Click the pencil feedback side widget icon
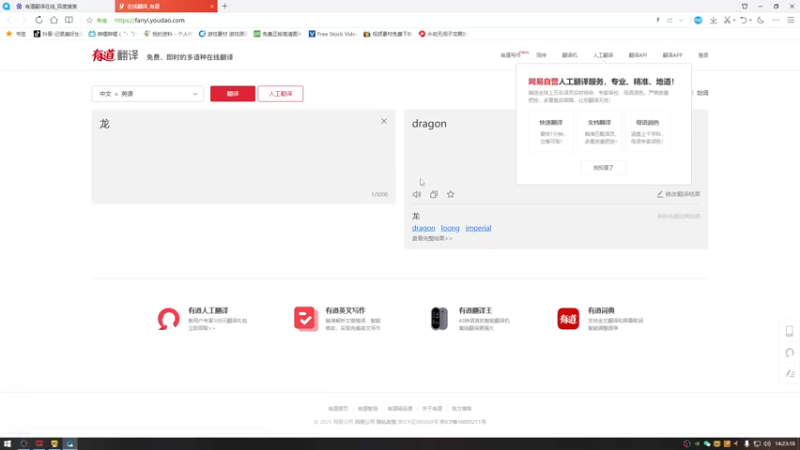This screenshot has height=450, width=800. (x=790, y=373)
